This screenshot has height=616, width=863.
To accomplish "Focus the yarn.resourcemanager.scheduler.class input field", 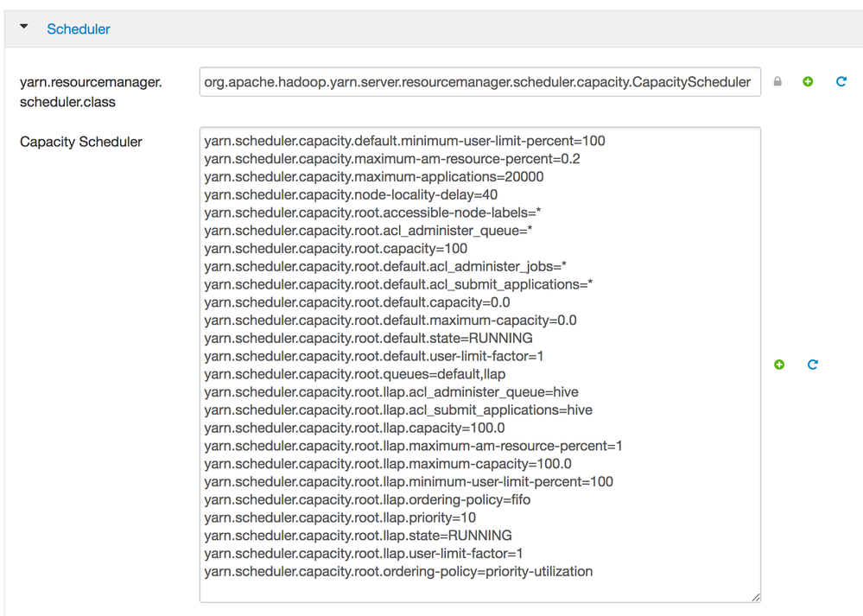I will [x=480, y=82].
